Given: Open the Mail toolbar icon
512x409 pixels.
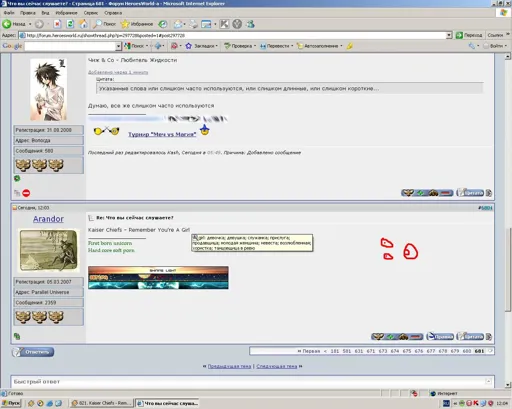Looking at the screenshot, I should click(x=178, y=24).
